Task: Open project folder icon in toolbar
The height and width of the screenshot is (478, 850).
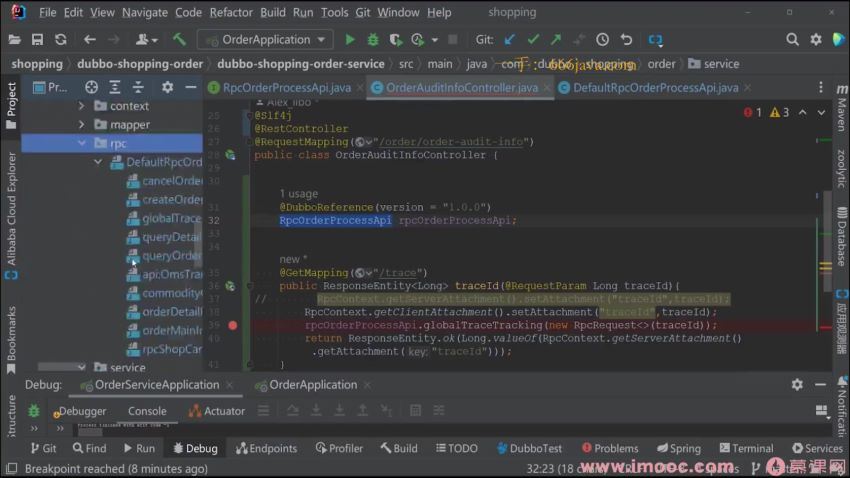Action: pos(15,40)
